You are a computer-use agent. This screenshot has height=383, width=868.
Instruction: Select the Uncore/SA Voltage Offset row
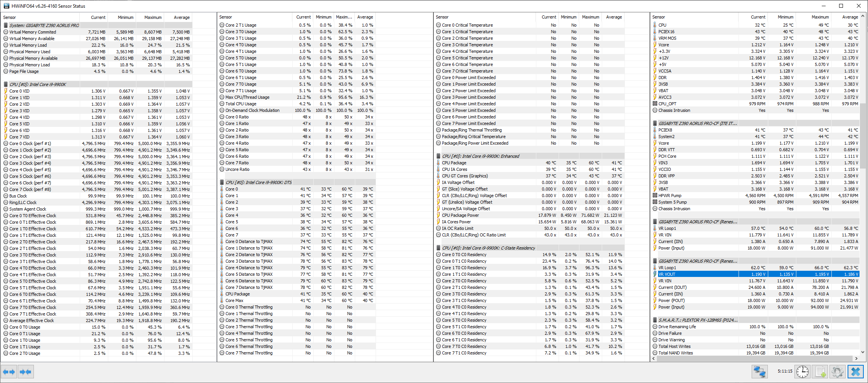click(x=529, y=209)
